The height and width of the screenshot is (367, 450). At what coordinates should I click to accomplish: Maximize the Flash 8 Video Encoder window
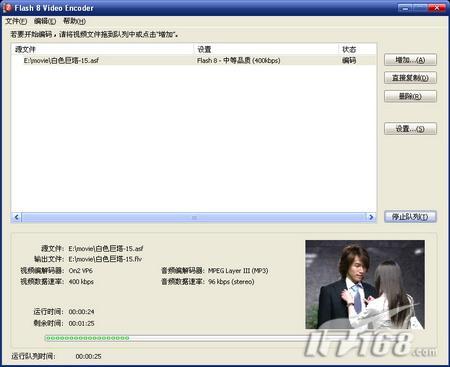pos(421,8)
